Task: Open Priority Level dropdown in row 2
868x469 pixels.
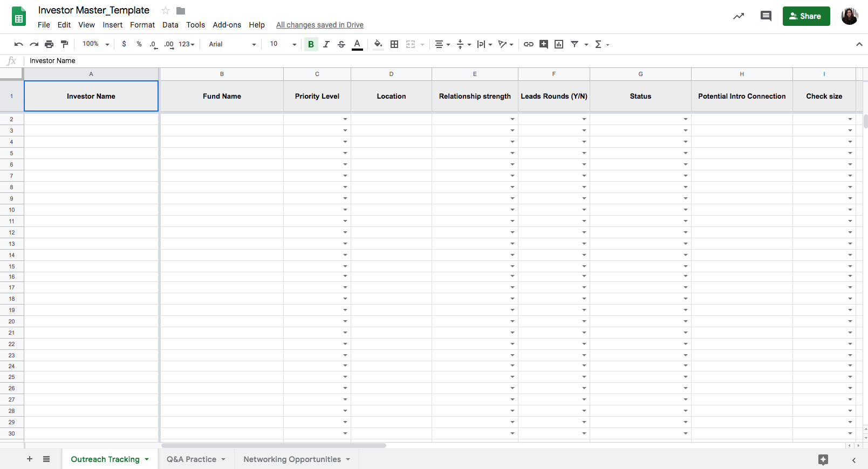Action: (x=345, y=119)
